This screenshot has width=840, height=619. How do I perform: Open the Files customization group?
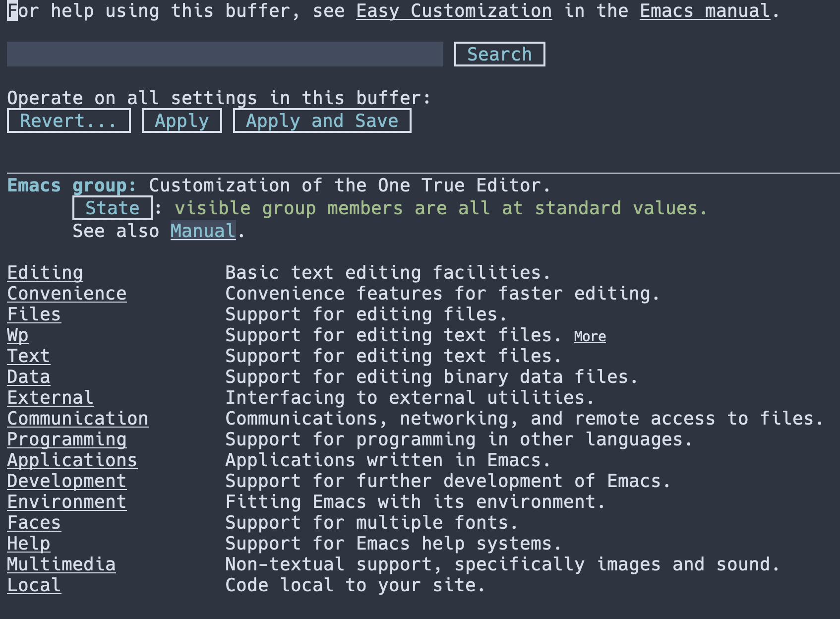tap(34, 314)
